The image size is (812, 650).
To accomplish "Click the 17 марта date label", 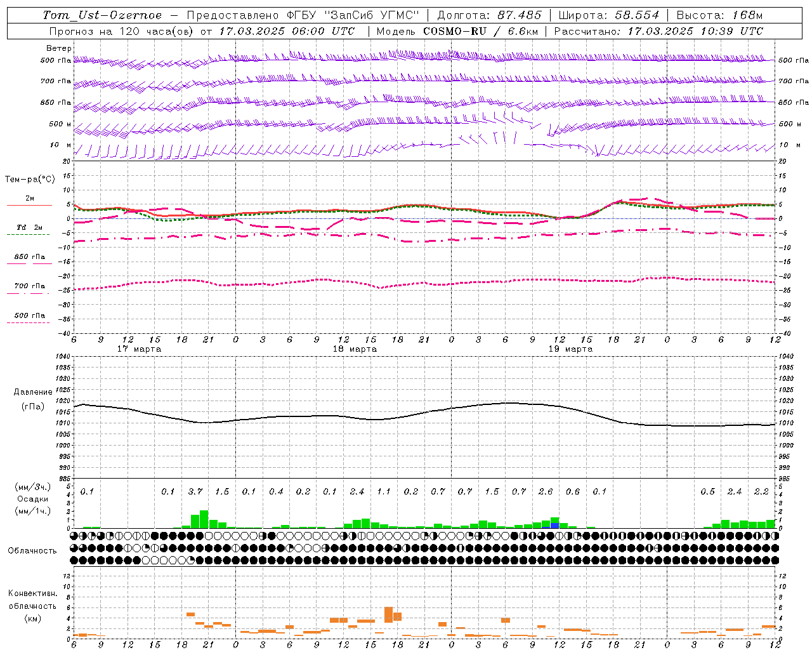I will point(140,349).
